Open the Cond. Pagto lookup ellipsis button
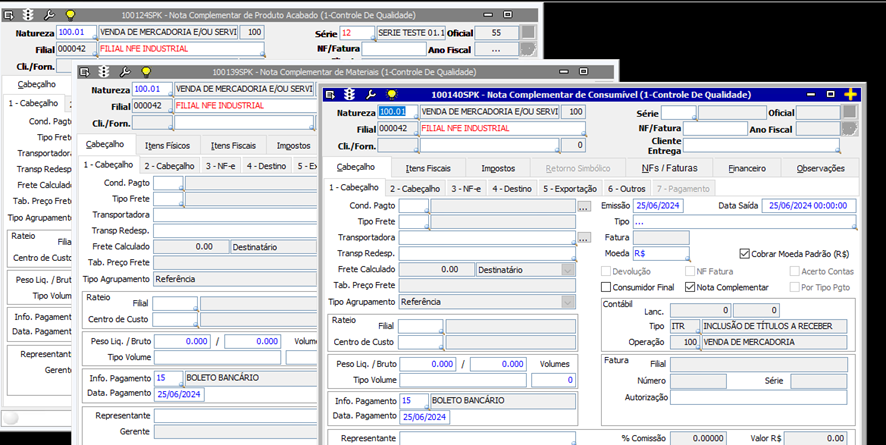886x445 pixels. [x=583, y=206]
